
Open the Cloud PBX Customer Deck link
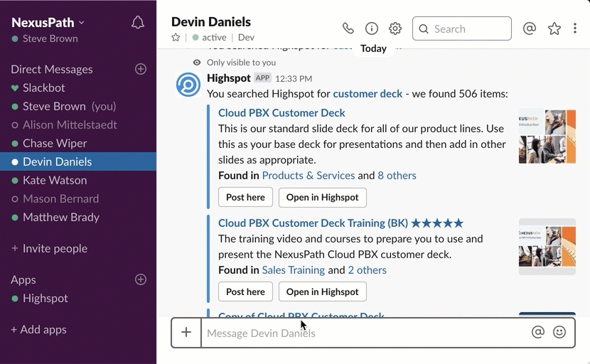pos(281,113)
